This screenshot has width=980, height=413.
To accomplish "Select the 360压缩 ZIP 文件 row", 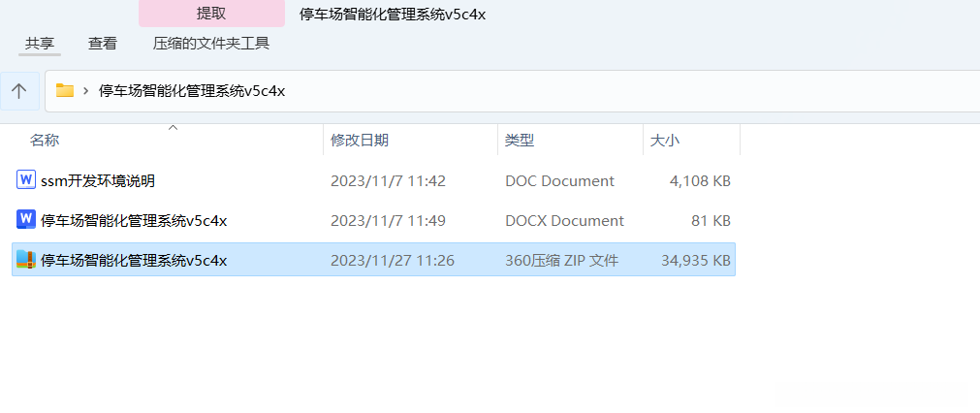I will tap(374, 259).
